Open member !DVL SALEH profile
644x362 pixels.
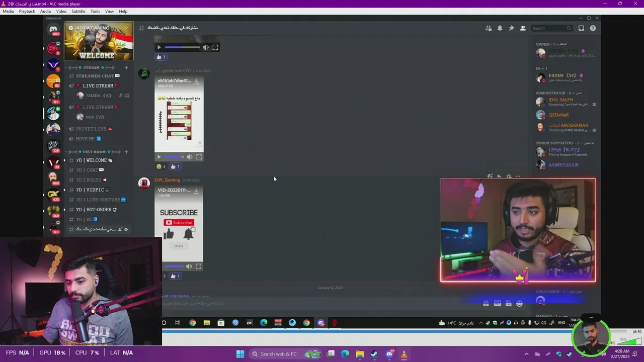(565, 102)
